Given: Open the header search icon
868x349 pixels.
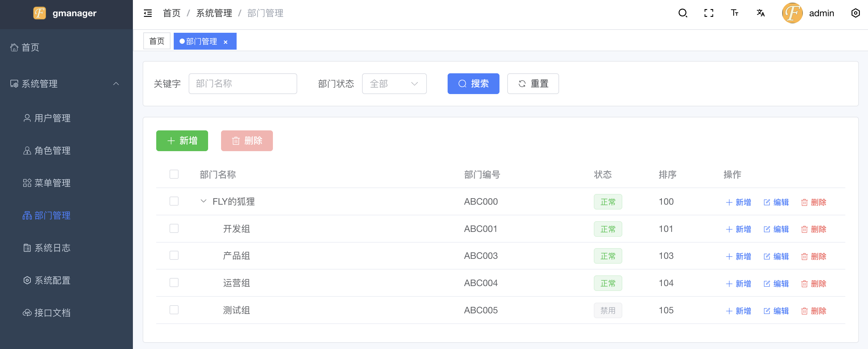Looking at the screenshot, I should (x=682, y=13).
